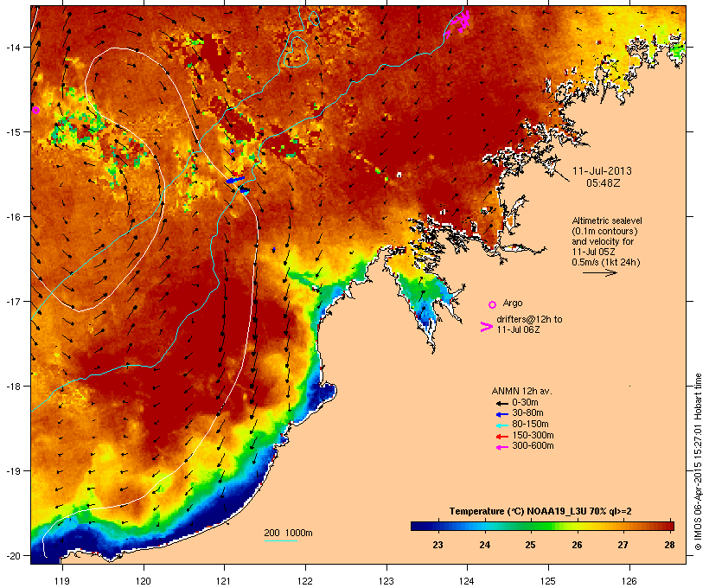Click the latitude label -17

(12, 301)
